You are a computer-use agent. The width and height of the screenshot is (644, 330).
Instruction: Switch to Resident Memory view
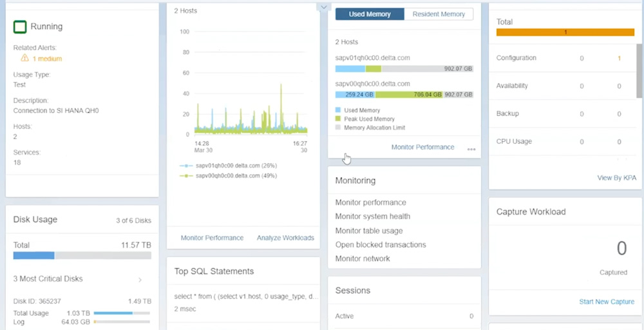coord(439,14)
